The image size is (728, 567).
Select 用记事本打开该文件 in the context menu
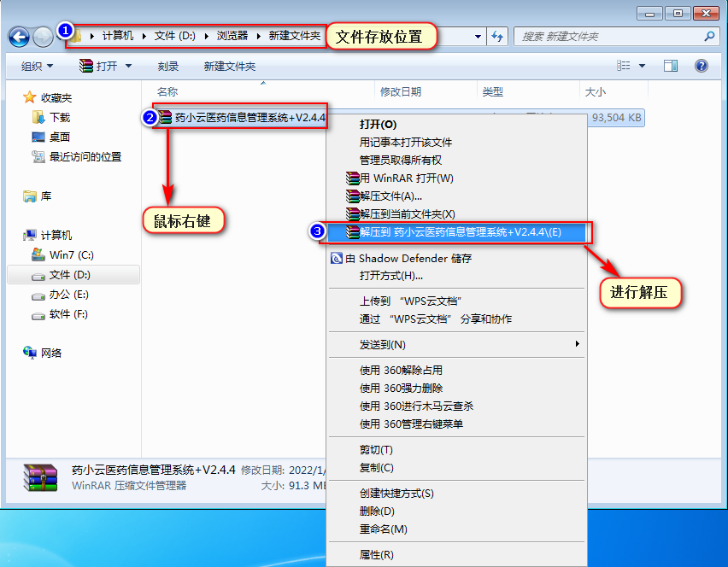405,142
